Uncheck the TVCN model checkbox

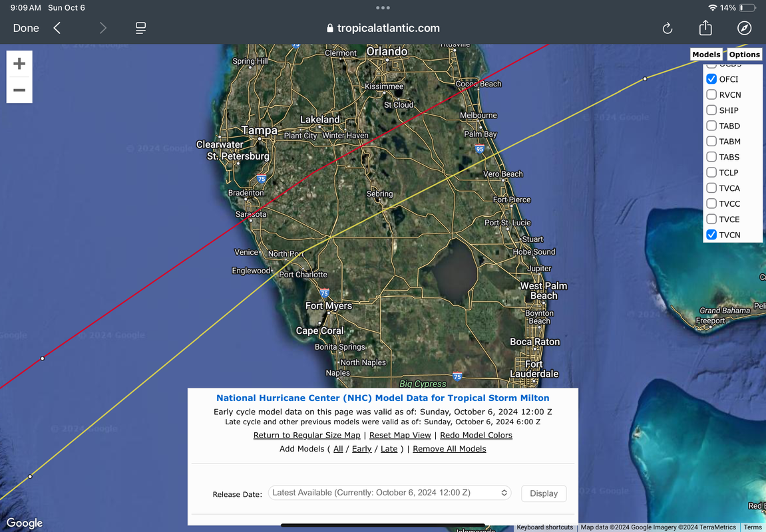[x=711, y=235]
